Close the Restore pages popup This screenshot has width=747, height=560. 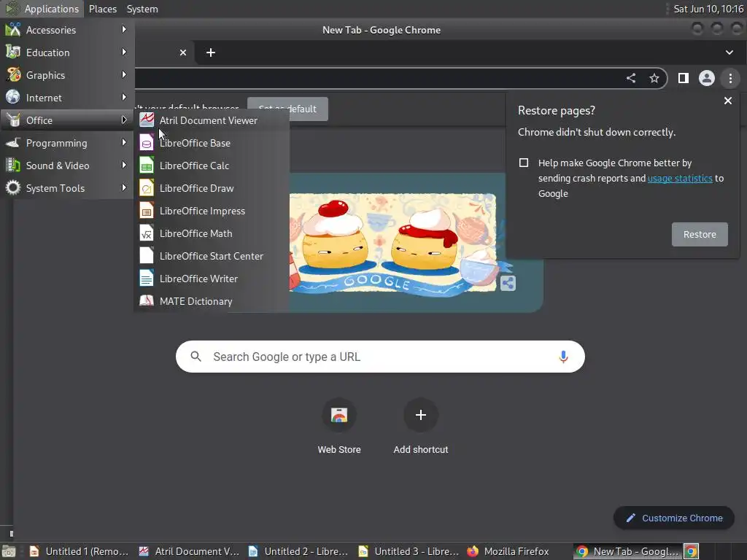pos(727,101)
